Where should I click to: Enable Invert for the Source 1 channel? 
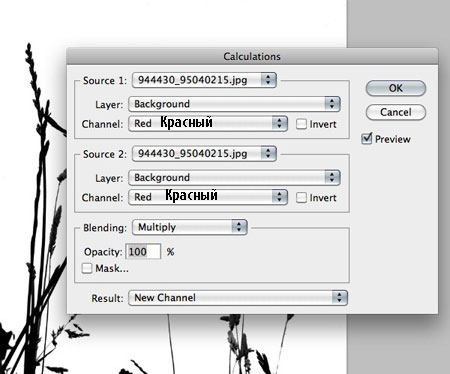[301, 124]
